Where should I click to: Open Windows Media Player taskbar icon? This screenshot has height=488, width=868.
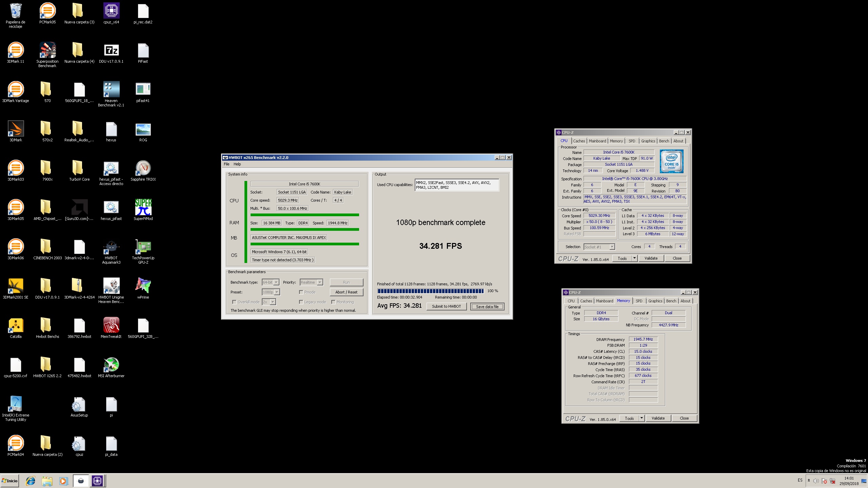tap(63, 481)
